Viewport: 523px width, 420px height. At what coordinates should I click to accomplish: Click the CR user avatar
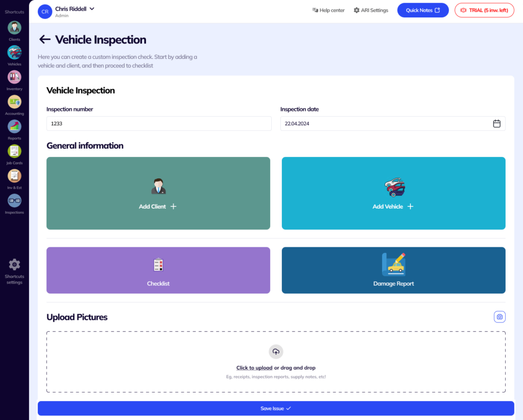(45, 12)
